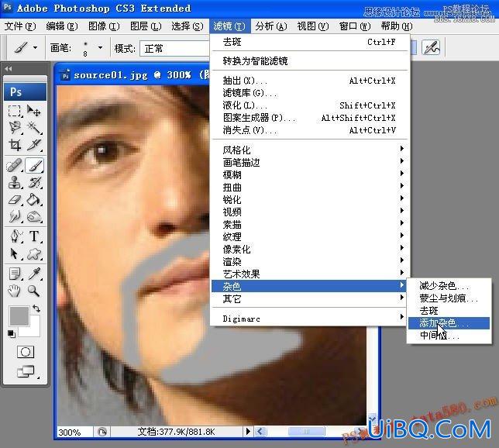Image resolution: width=499 pixels, height=448 pixels.
Task: Swap foreground and background colors
Action: pos(36,308)
